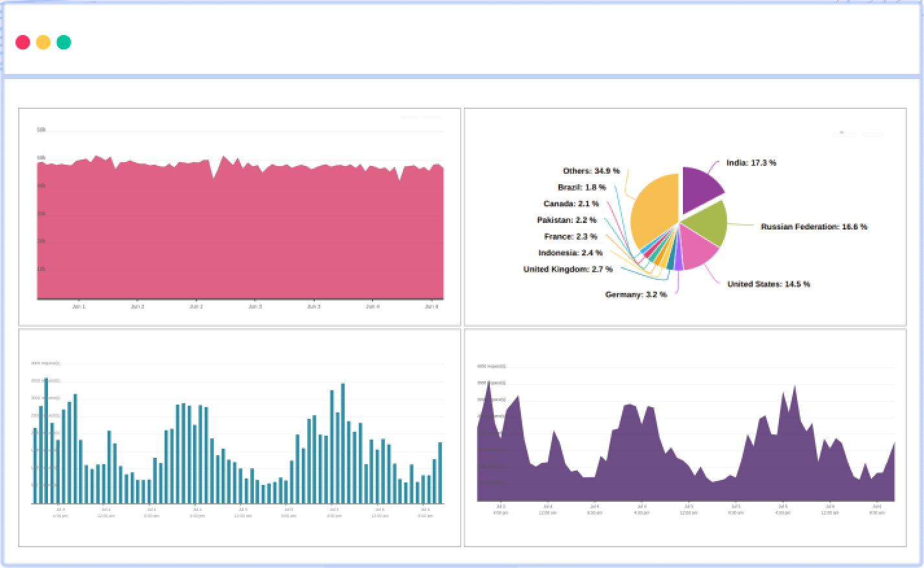Click the green window dot
Image resolution: width=924 pixels, height=568 pixels.
pos(64,42)
